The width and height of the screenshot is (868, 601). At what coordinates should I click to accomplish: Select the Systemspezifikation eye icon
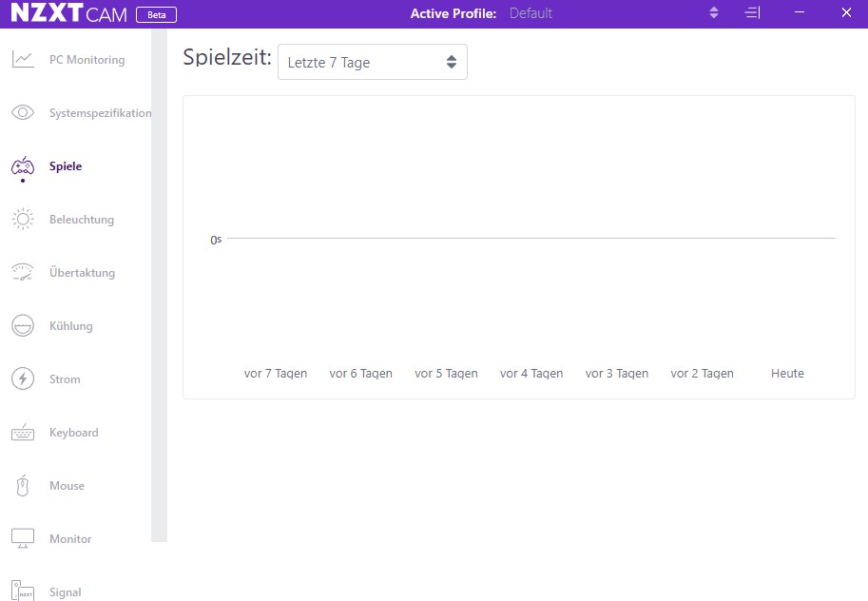coord(22,112)
